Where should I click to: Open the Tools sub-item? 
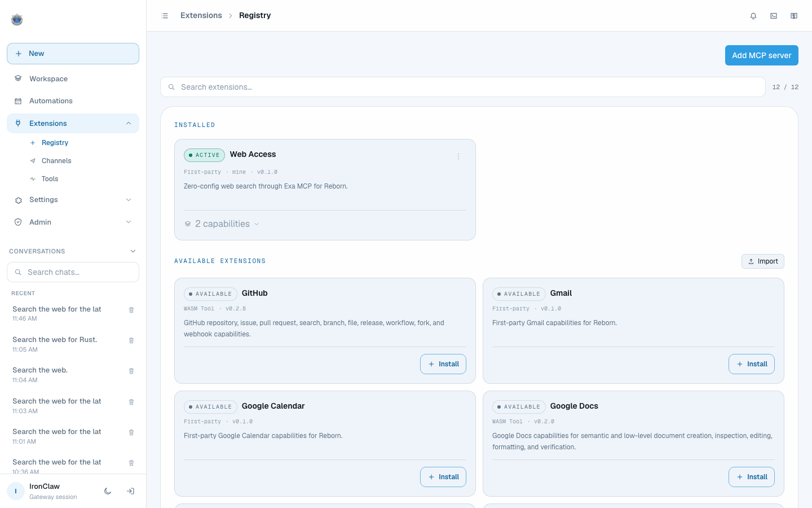(50, 179)
